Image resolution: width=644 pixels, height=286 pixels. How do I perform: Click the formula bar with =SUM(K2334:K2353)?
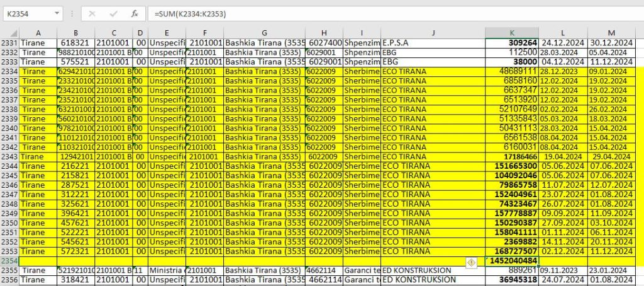[394, 14]
